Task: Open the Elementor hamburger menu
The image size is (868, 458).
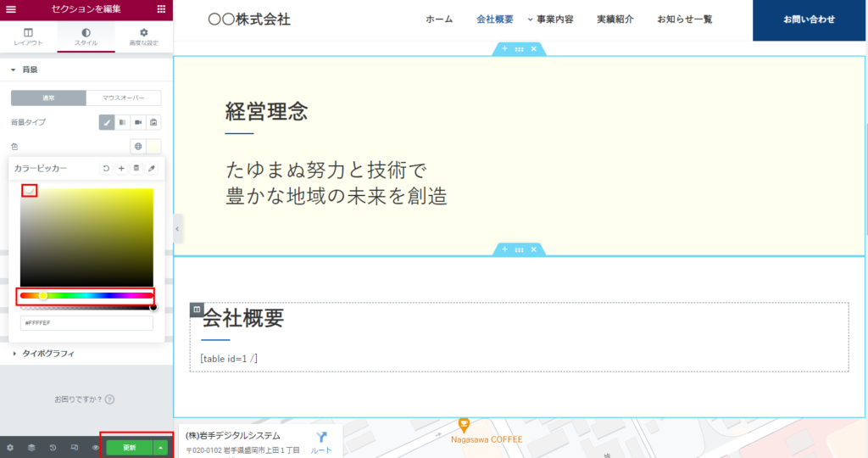Action: [11, 9]
